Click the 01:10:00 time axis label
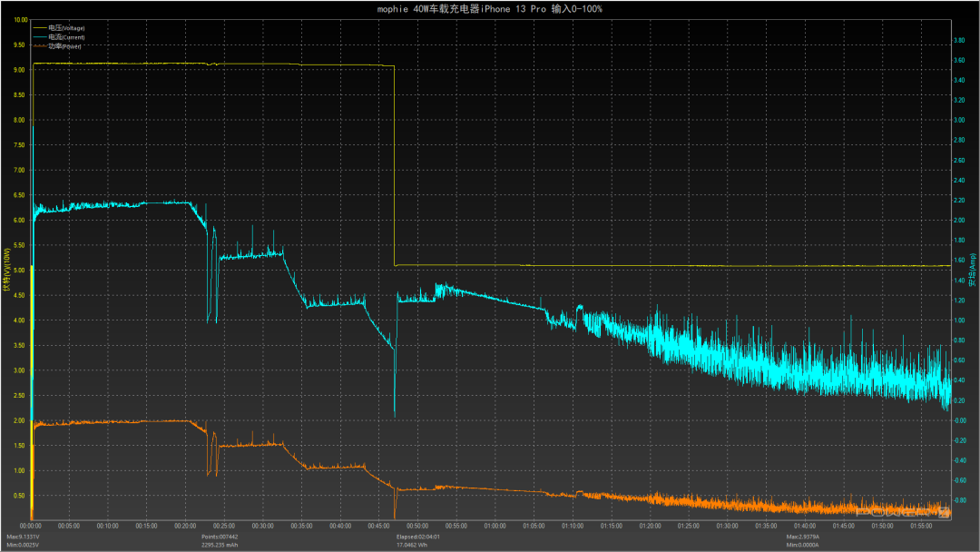 point(573,527)
